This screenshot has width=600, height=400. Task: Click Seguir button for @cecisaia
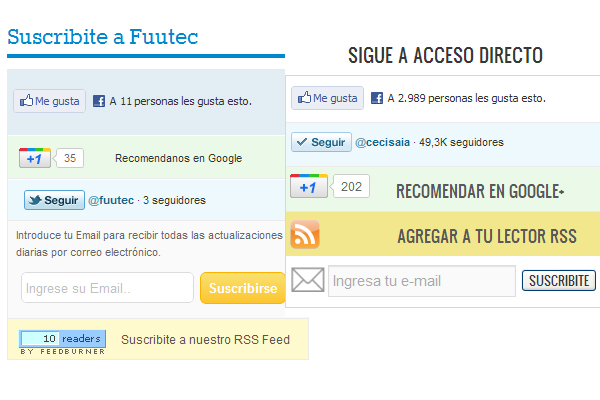tap(321, 142)
